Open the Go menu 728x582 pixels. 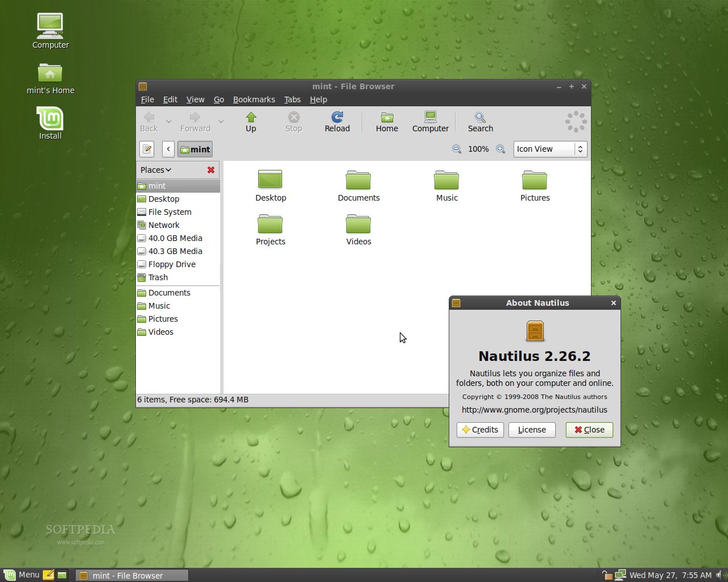click(x=219, y=99)
